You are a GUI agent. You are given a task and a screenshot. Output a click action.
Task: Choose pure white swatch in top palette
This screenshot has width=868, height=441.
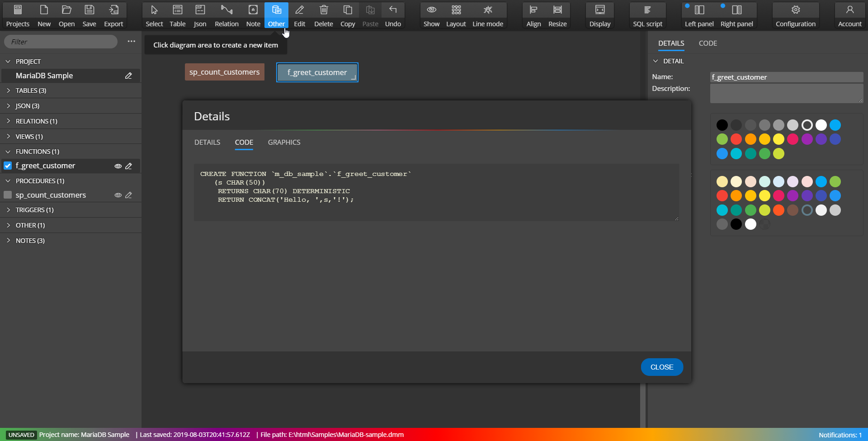pyautogui.click(x=821, y=125)
